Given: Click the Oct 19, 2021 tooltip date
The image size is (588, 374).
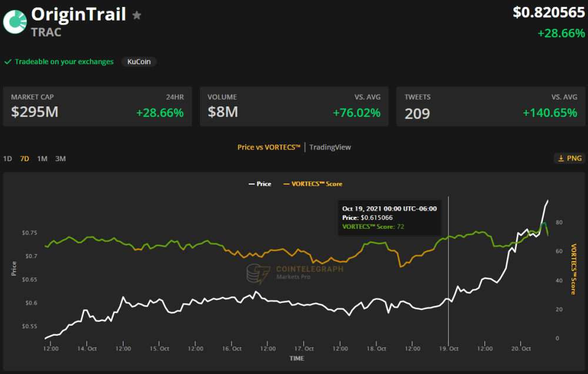Looking at the screenshot, I should [x=389, y=209].
